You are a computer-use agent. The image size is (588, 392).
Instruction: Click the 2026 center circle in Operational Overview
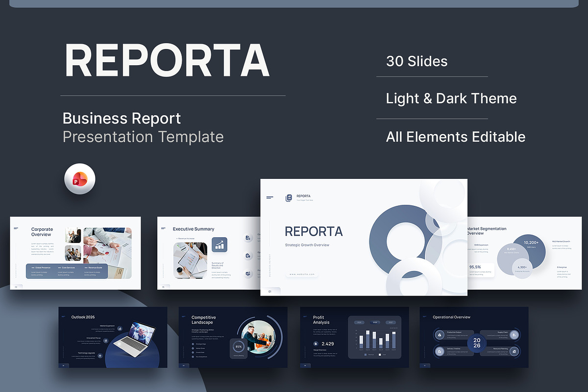pos(477,343)
